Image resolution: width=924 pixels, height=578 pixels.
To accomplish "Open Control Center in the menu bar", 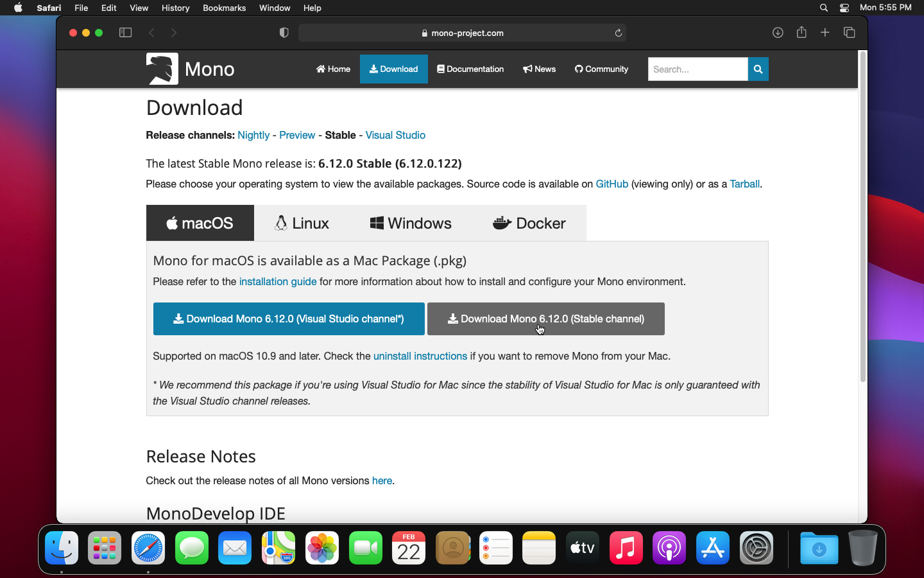I will coord(844,8).
